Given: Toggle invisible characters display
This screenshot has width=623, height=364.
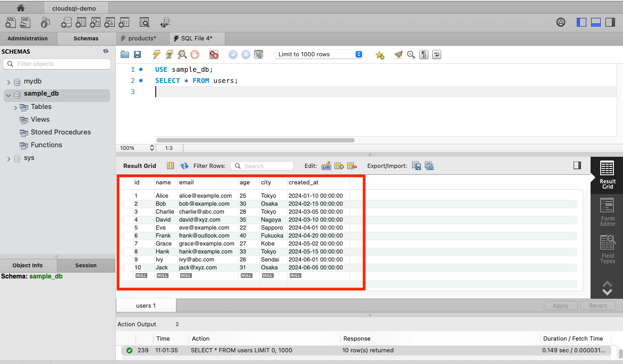Looking at the screenshot, I should (x=424, y=54).
